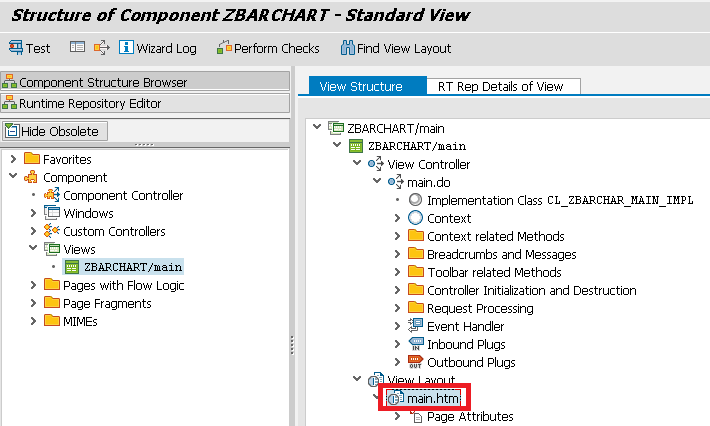Expand the Page Attributes node

coord(397,416)
